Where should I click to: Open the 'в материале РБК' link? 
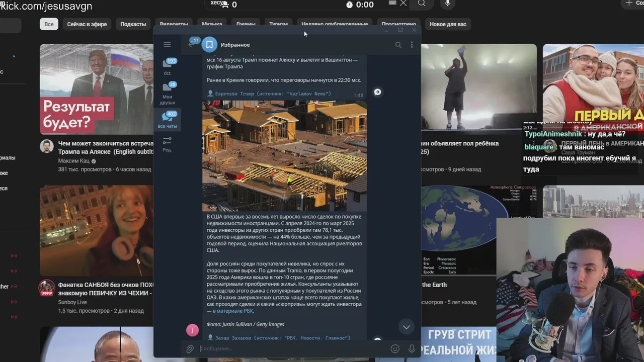click(x=232, y=311)
